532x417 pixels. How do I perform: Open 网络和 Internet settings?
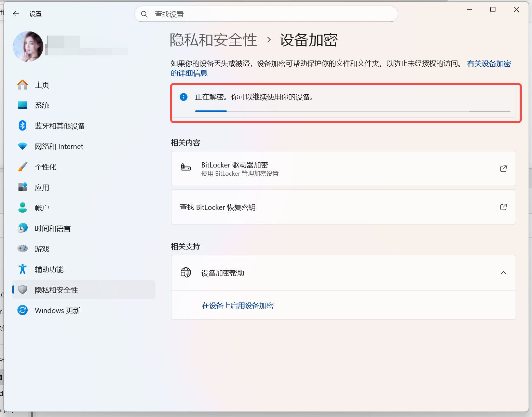pos(58,146)
